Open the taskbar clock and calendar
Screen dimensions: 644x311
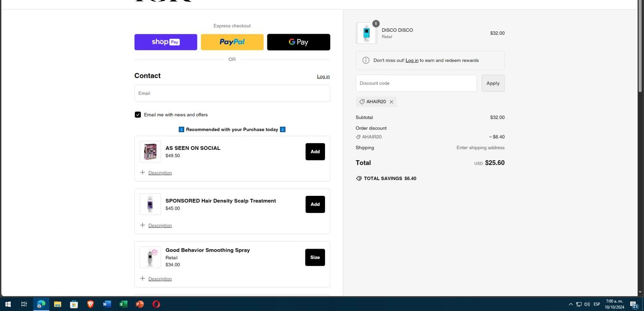click(x=614, y=304)
